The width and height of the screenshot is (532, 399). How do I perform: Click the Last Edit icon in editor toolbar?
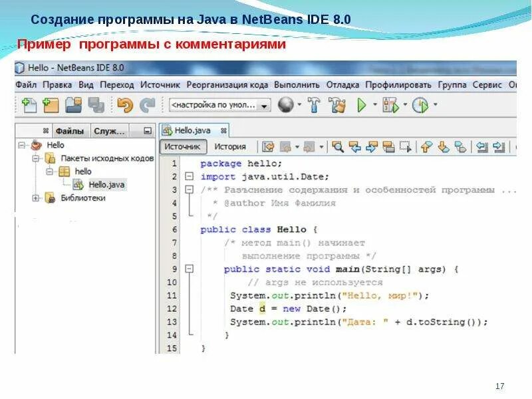(268, 147)
